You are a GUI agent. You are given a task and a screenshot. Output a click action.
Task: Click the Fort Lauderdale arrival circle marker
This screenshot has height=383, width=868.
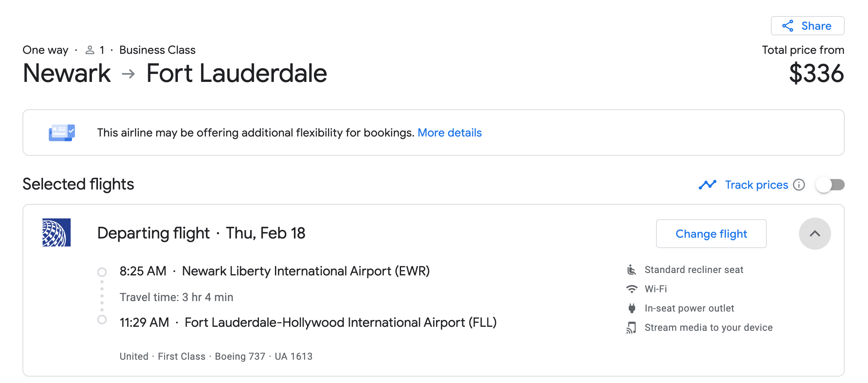tap(102, 320)
